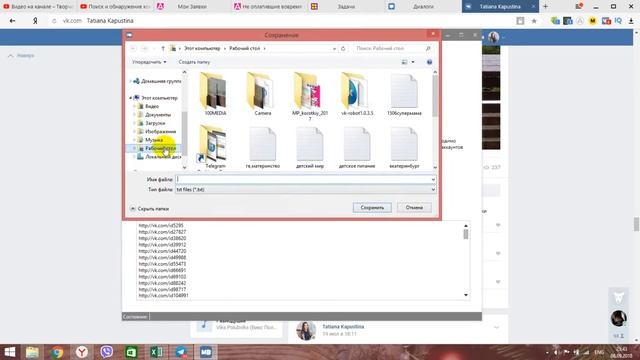Switch to Видео на канале tab
The width and height of the screenshot is (640, 360).
click(x=38, y=7)
